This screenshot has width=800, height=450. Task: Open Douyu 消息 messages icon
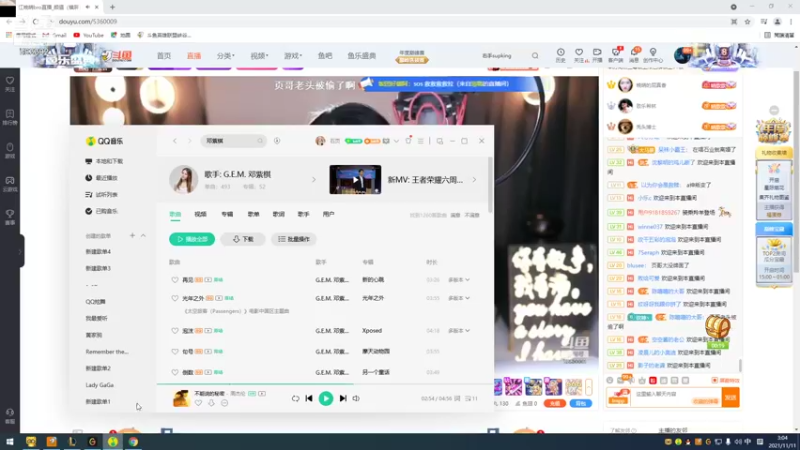tap(634, 55)
